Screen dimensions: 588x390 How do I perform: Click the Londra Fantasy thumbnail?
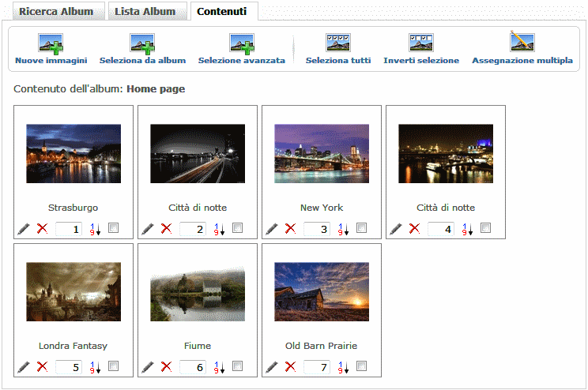[x=73, y=292]
